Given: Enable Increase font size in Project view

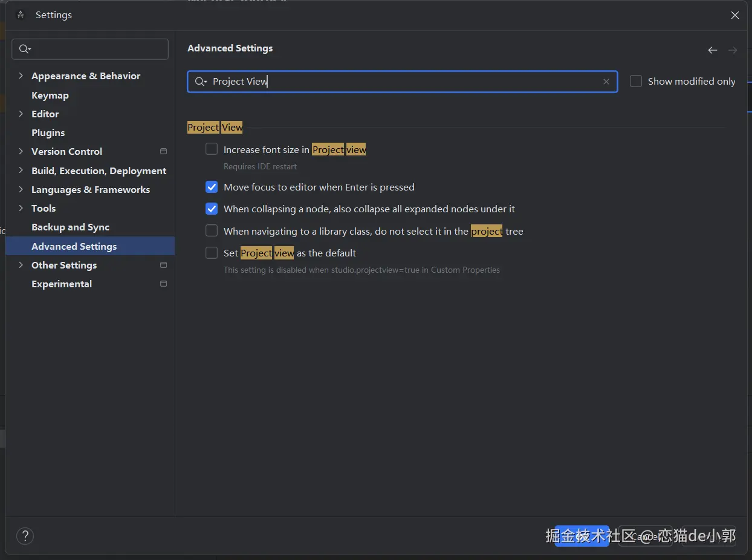Looking at the screenshot, I should pyautogui.click(x=212, y=149).
